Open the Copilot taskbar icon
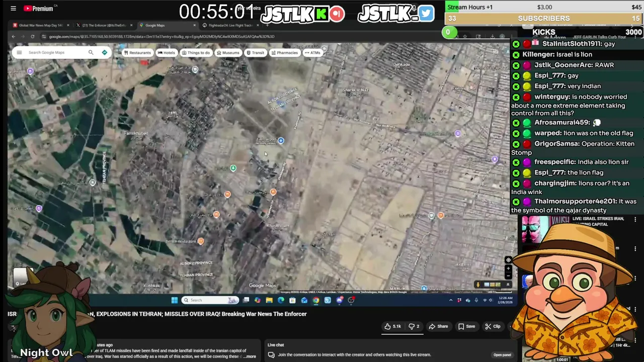The height and width of the screenshot is (362, 644). pos(258,300)
